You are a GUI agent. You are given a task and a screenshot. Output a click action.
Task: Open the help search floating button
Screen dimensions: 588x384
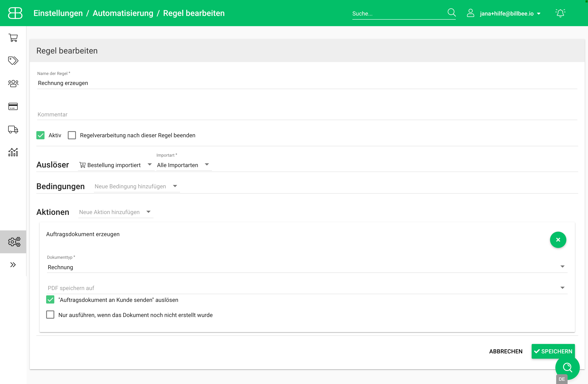(567, 367)
